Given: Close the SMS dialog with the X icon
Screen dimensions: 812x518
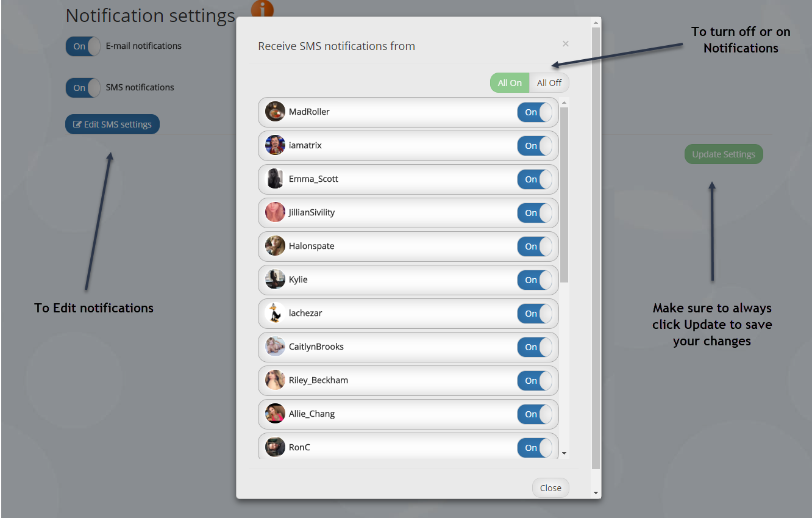Looking at the screenshot, I should point(566,44).
